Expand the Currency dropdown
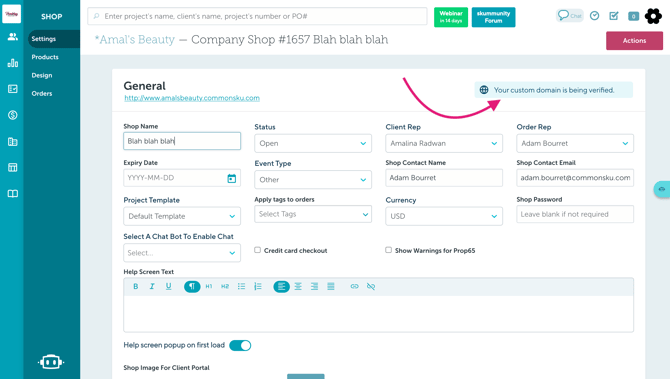This screenshot has height=379, width=670. [x=444, y=216]
